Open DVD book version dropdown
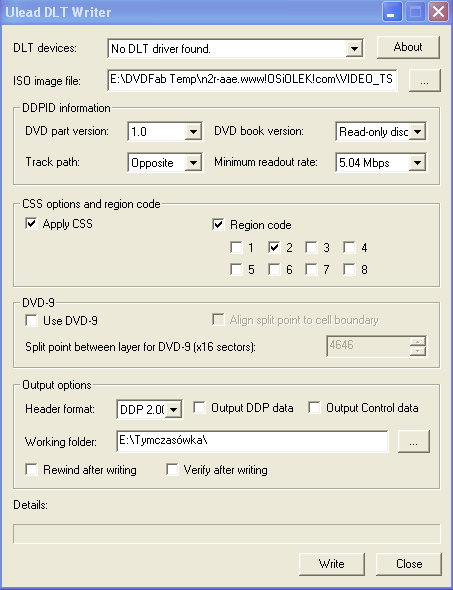Image resolution: width=453 pixels, height=590 pixels. (417, 132)
